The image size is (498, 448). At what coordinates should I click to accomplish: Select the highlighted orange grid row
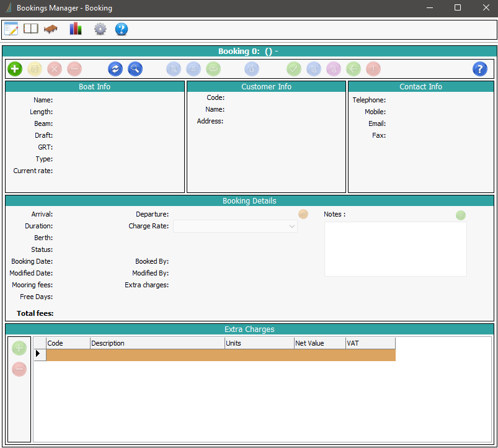tap(221, 355)
